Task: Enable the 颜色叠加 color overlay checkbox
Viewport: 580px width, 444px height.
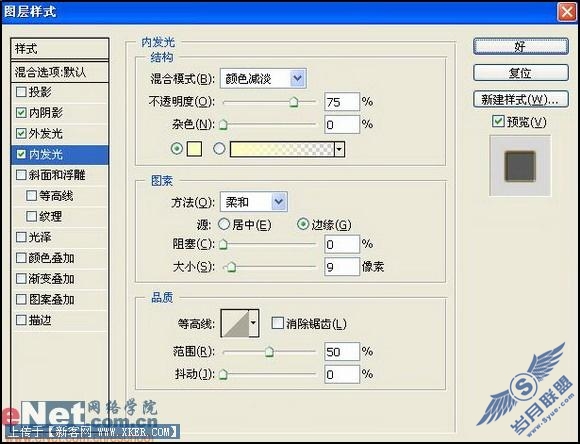Action: click(21, 258)
